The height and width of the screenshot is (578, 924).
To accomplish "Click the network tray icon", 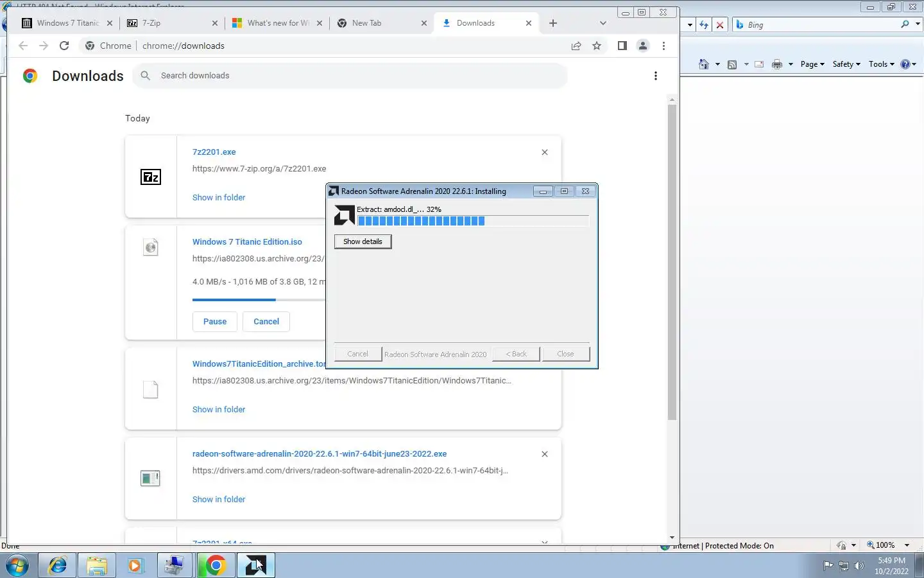I will pos(844,566).
